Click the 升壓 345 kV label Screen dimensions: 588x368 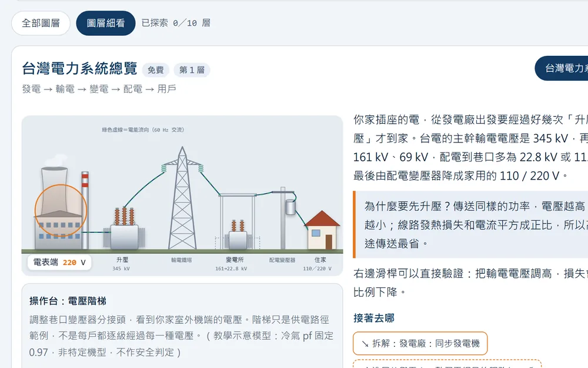(x=122, y=264)
